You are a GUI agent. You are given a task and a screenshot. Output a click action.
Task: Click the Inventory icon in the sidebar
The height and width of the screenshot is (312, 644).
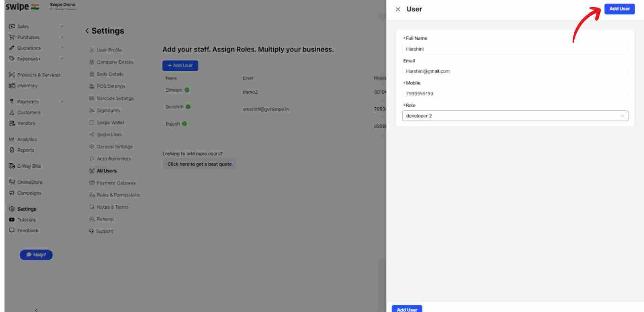(12, 86)
